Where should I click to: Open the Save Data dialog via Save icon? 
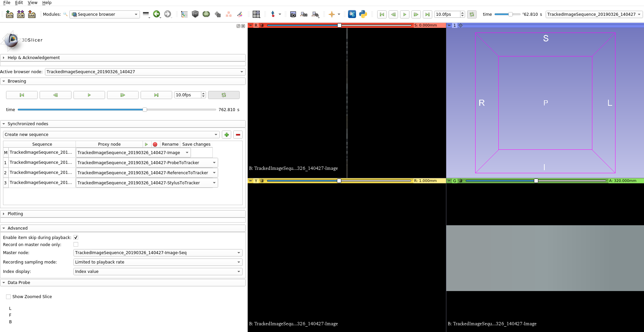pyautogui.click(x=32, y=14)
